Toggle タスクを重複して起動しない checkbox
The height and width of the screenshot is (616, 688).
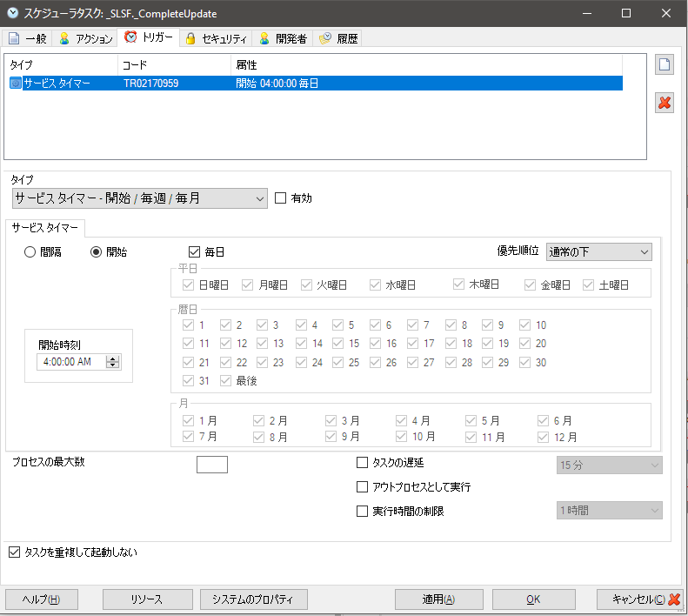[x=15, y=552]
